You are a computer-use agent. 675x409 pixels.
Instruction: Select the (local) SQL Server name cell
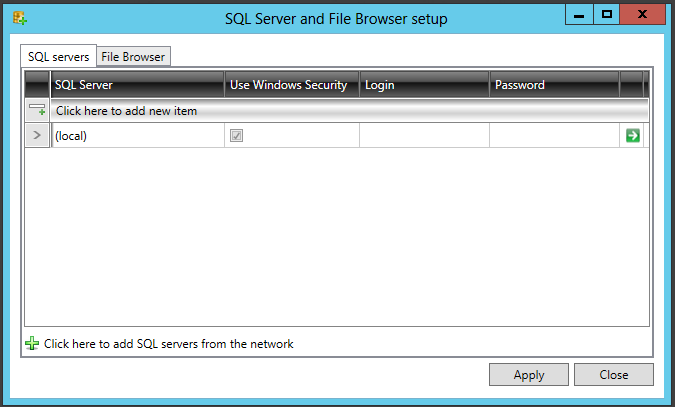(138, 136)
